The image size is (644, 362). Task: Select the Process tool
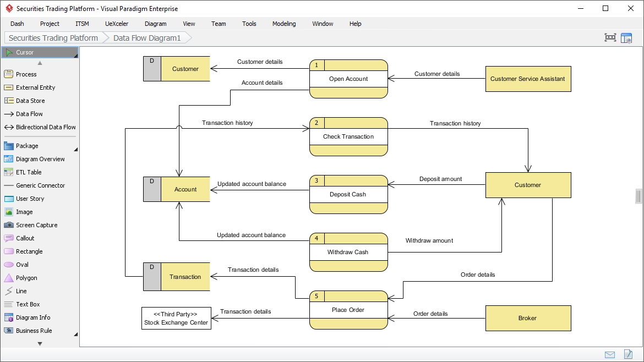tap(25, 74)
